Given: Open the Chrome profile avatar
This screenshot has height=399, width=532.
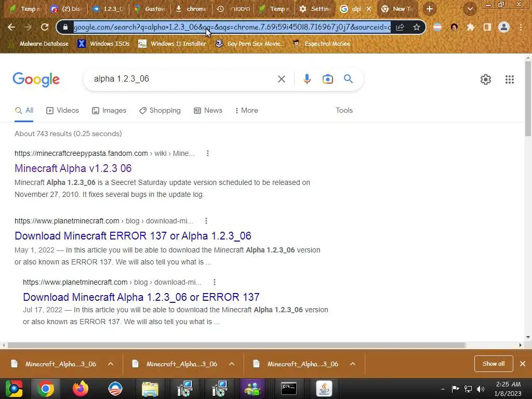Looking at the screenshot, I should pyautogui.click(x=504, y=27).
